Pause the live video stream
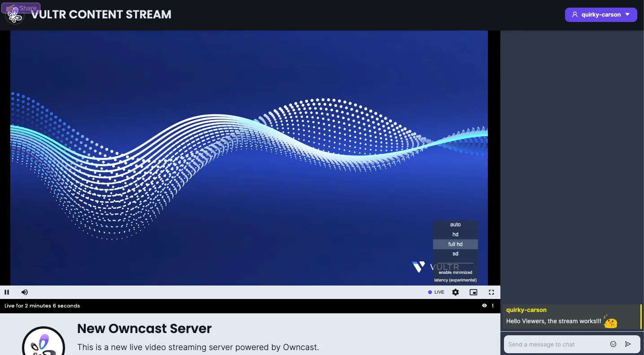This screenshot has height=355, width=644. pos(7,292)
